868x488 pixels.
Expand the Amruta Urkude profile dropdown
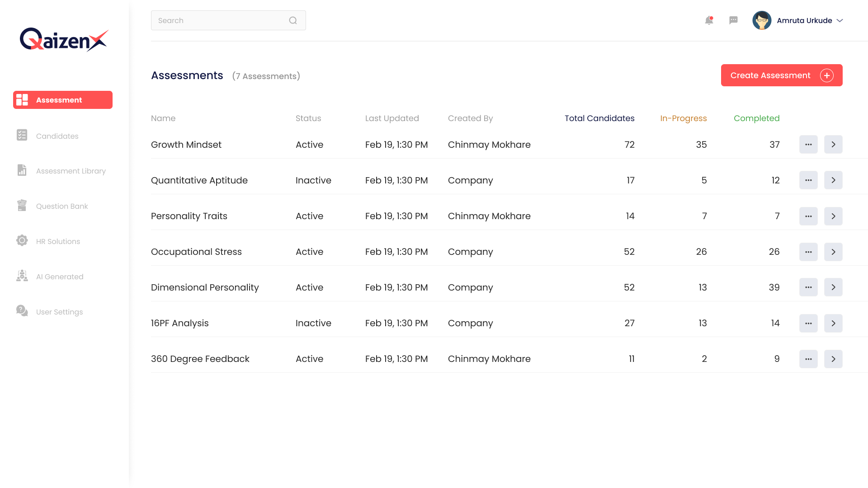point(840,20)
